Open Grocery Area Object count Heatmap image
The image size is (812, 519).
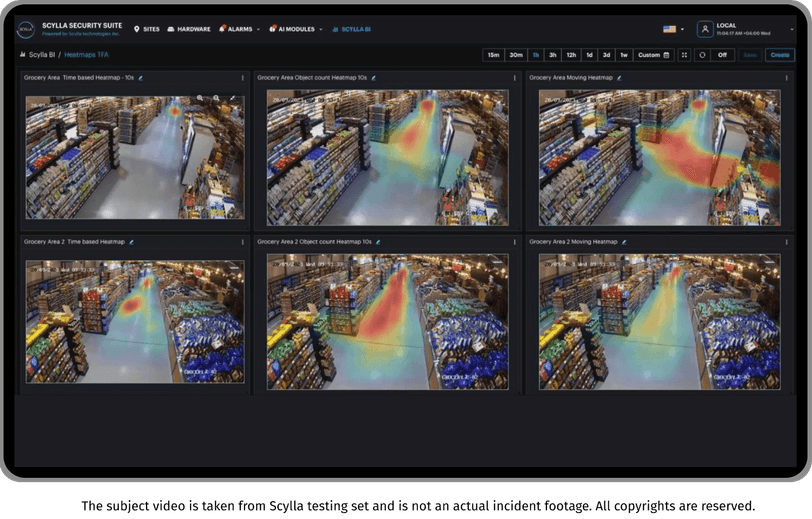coord(387,157)
